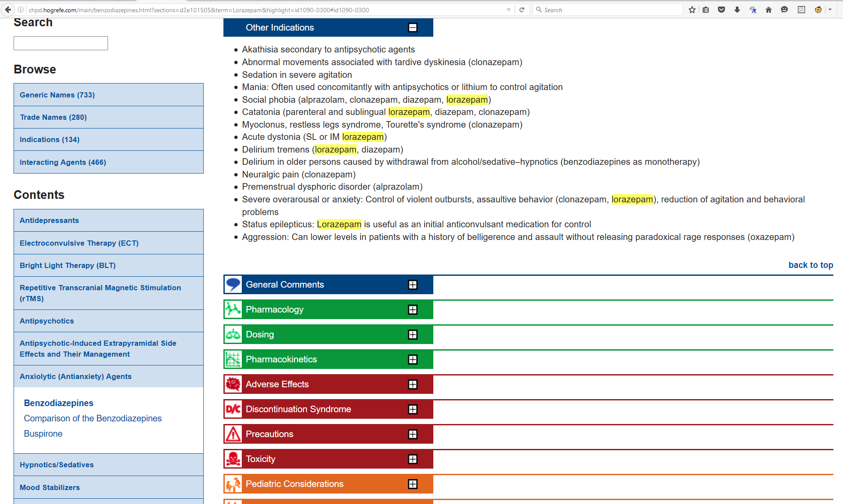Click the Dosing balance scale icon
Screen dimensions: 843x504
[233, 334]
